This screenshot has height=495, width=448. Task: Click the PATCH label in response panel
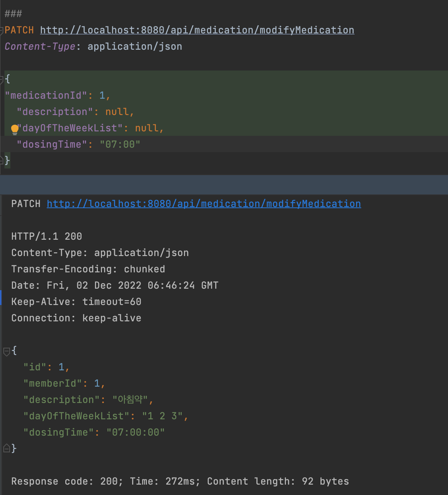pos(26,204)
